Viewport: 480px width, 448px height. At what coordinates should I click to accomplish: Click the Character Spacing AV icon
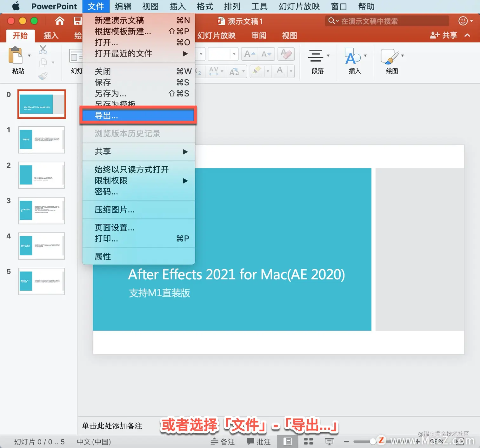tap(214, 71)
